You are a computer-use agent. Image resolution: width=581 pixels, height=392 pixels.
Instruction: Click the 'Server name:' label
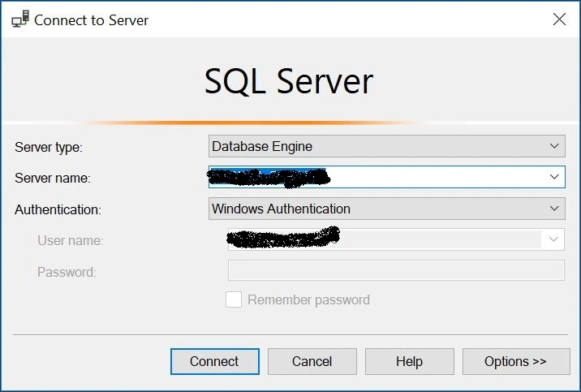[x=53, y=179]
